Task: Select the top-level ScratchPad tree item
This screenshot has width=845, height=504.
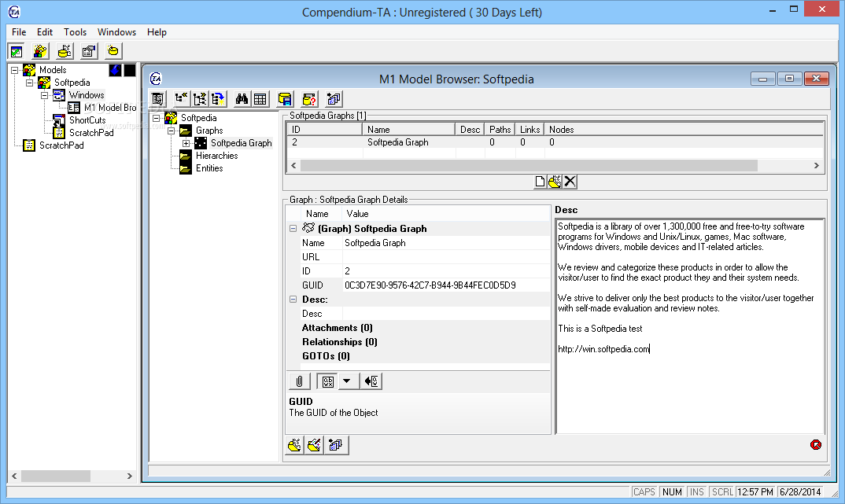Action: pos(61,145)
